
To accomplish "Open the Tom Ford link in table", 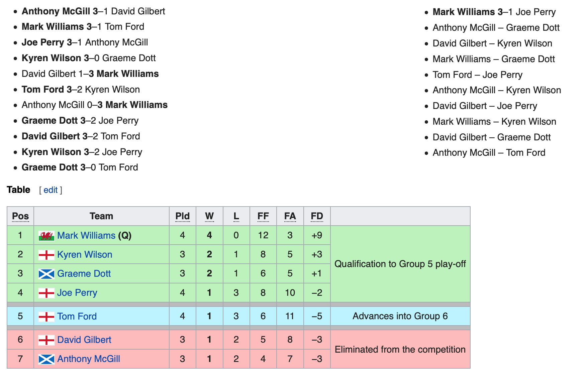I will coord(77,316).
